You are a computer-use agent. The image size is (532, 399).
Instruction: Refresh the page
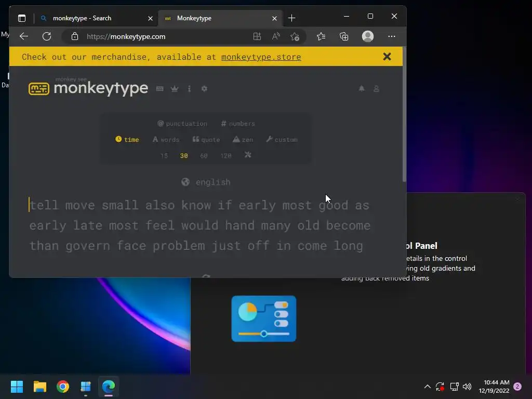click(47, 36)
